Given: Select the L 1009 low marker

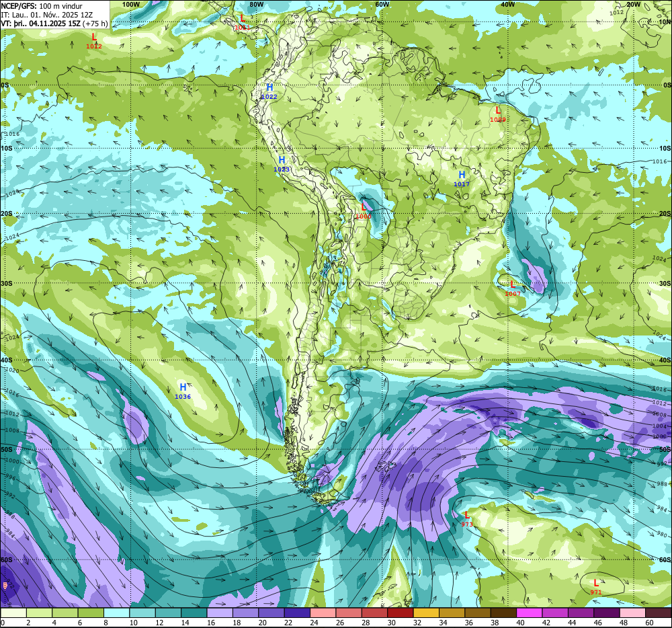Looking at the screenshot, I should [x=497, y=114].
